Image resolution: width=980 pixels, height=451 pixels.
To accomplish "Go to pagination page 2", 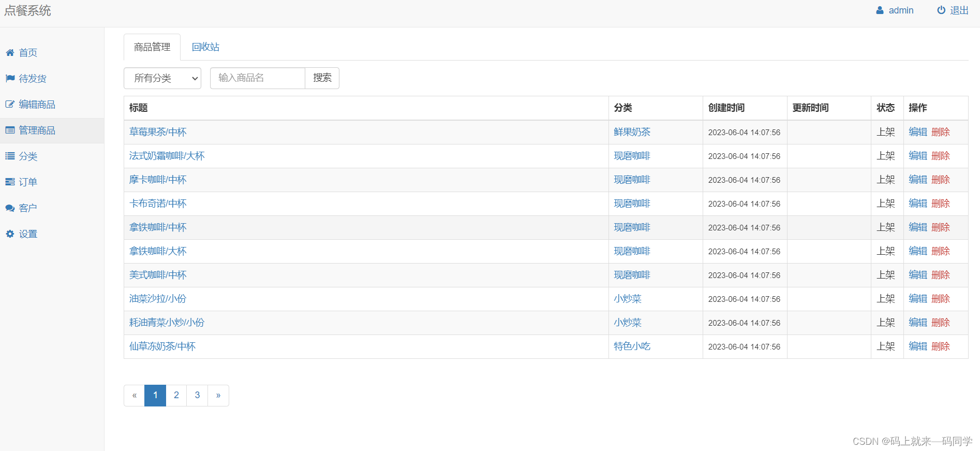I will coord(176,396).
